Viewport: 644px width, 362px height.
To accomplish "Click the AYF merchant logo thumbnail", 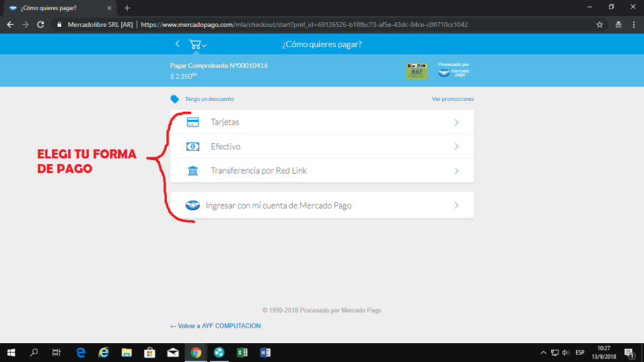I will click(x=417, y=71).
